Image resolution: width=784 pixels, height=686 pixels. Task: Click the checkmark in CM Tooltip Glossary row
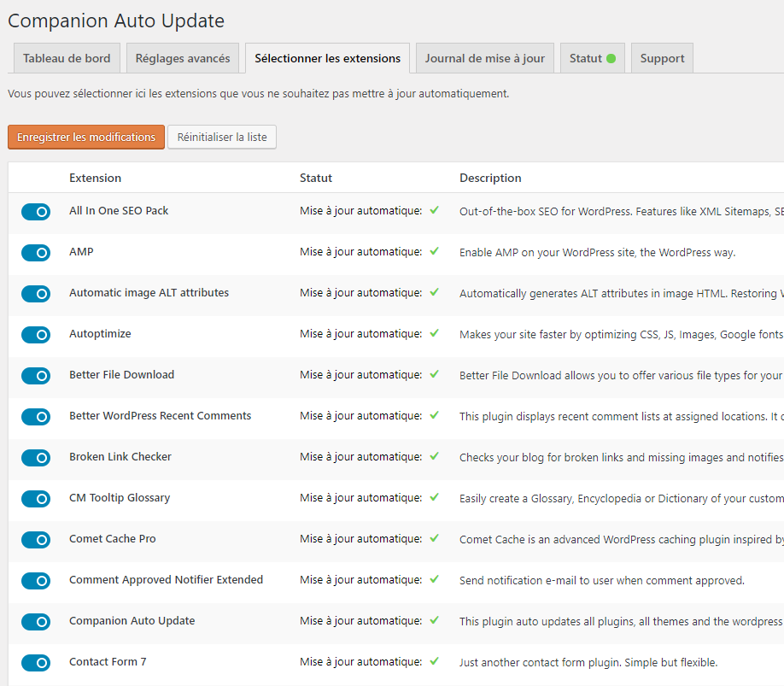434,497
